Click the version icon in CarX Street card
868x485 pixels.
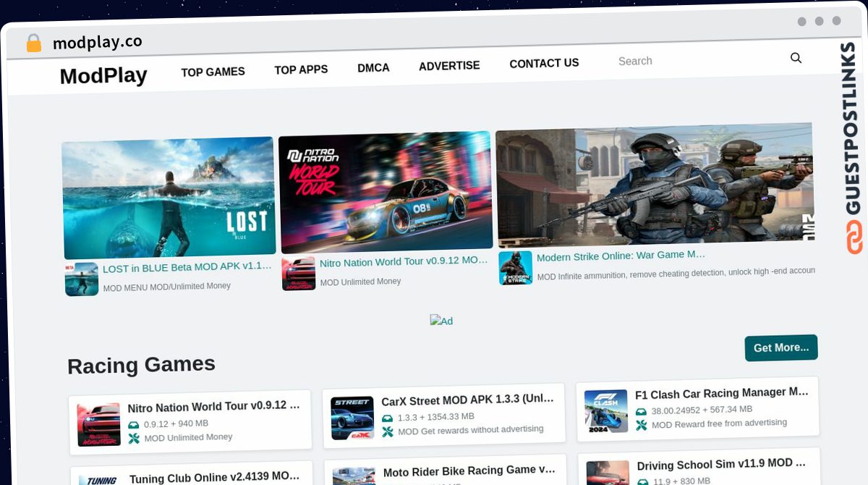tap(388, 418)
